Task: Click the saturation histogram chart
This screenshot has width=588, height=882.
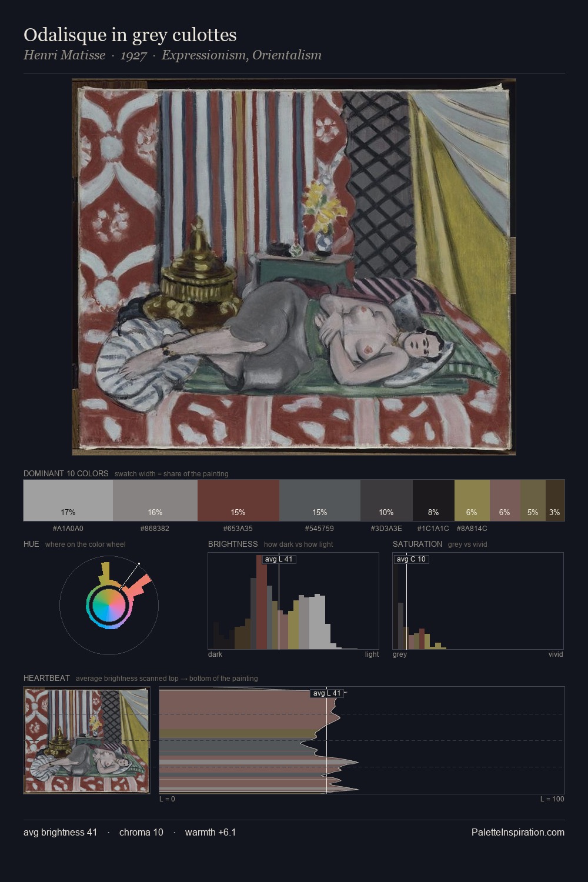Action: [x=478, y=601]
